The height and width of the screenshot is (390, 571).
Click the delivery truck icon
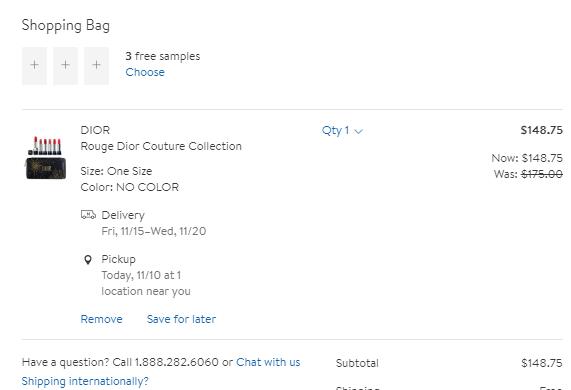[x=88, y=215]
